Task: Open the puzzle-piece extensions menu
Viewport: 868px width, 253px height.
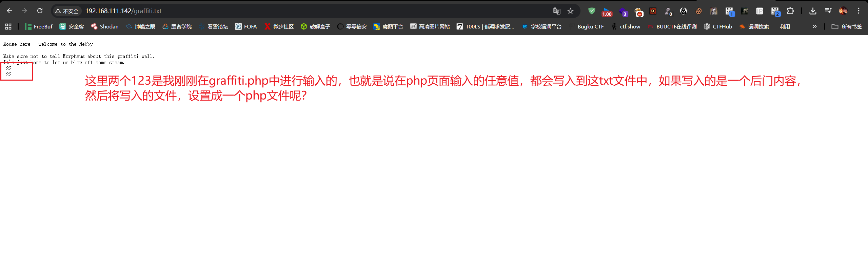Action: click(790, 11)
